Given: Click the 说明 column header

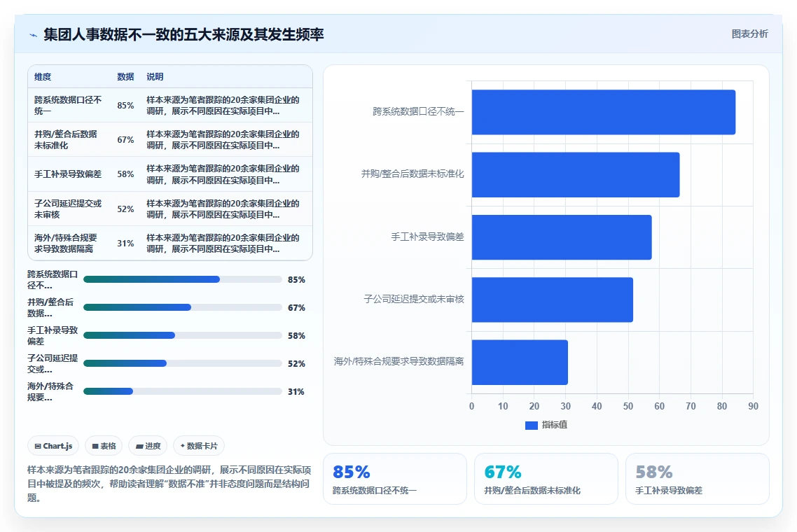Looking at the screenshot, I should coord(155,77).
